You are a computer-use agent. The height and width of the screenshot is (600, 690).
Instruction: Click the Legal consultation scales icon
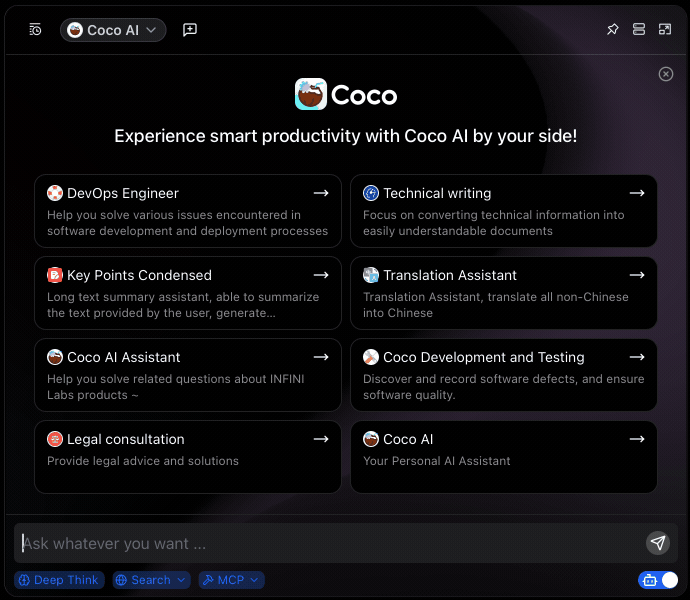pyautogui.click(x=55, y=439)
